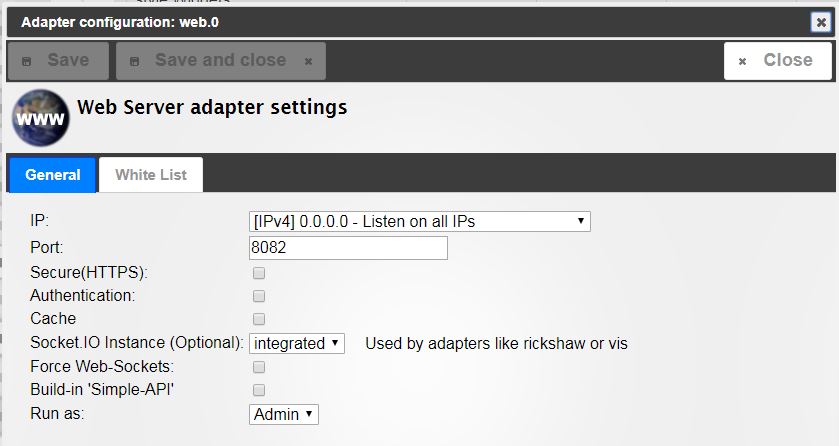
Task: Click the Close button
Action: [x=778, y=61]
